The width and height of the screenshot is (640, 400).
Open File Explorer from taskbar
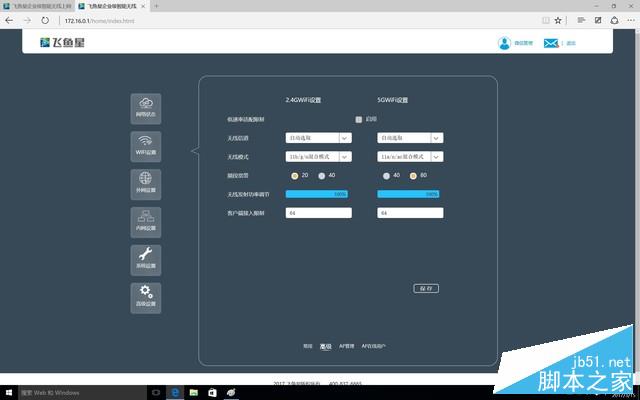pos(194,393)
